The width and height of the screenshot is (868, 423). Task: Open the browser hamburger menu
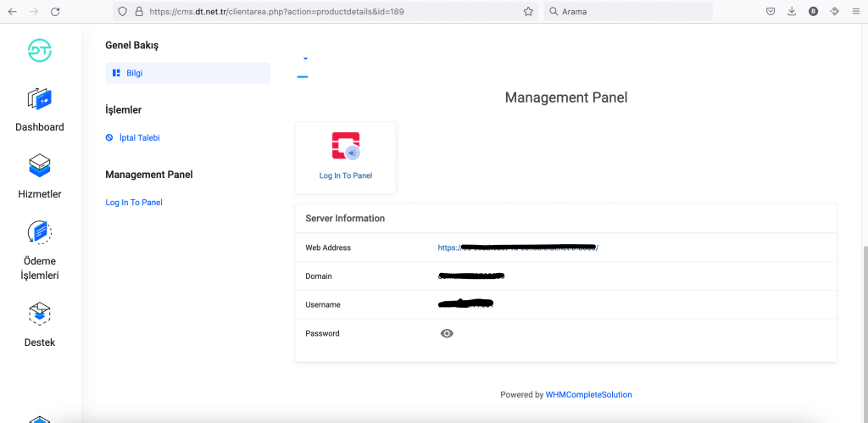point(856,12)
